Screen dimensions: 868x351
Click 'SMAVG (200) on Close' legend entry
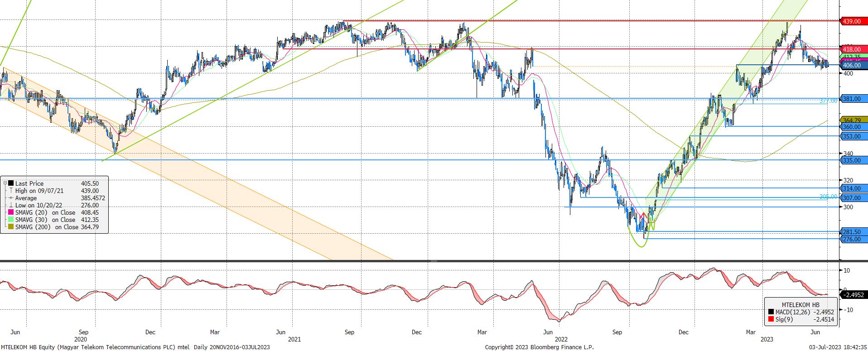click(x=47, y=227)
